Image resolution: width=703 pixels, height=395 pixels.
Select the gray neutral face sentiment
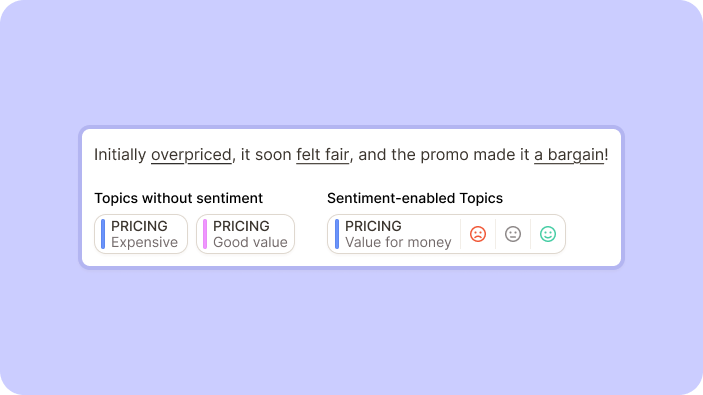pos(512,234)
